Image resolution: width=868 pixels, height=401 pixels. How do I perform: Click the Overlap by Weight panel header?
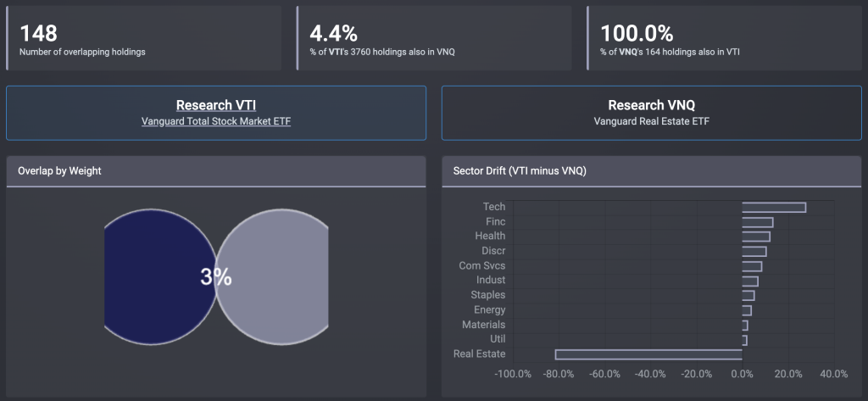point(215,171)
